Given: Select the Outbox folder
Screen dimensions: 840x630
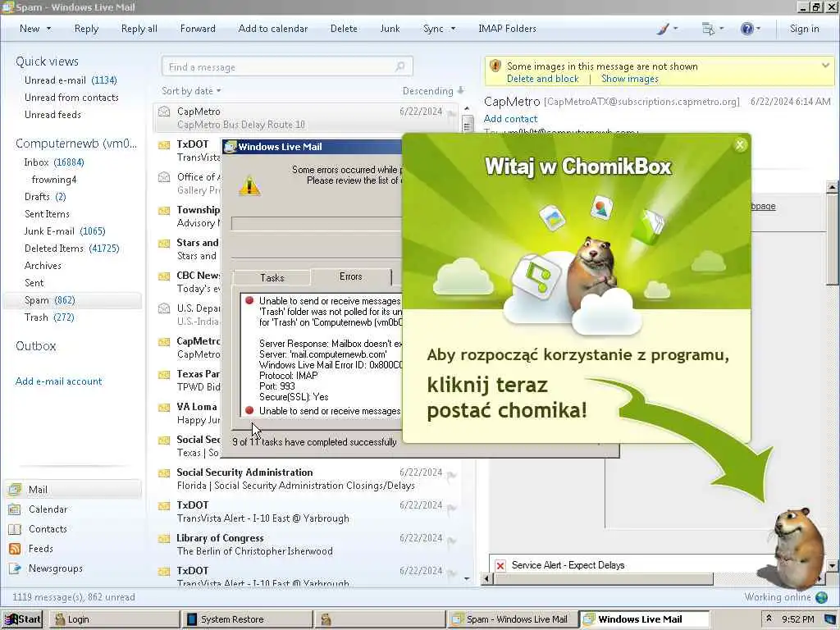Looking at the screenshot, I should (x=36, y=346).
